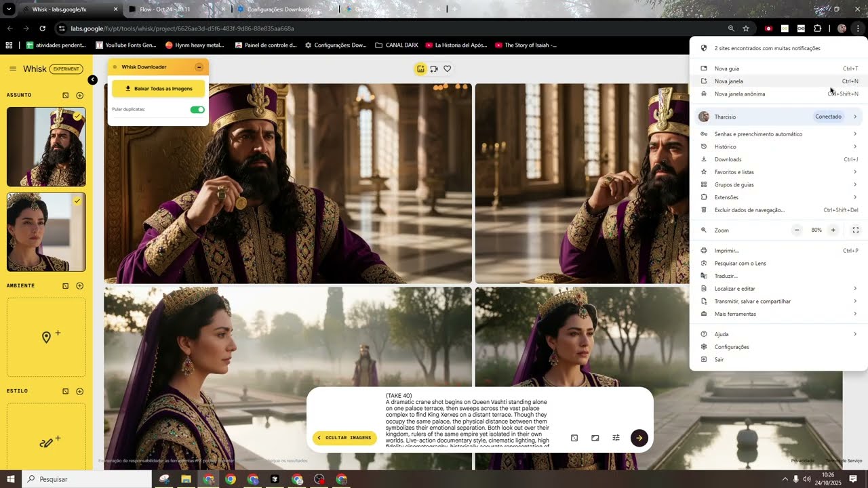Open the Windows Start menu
868x488 pixels.
tap(11, 479)
